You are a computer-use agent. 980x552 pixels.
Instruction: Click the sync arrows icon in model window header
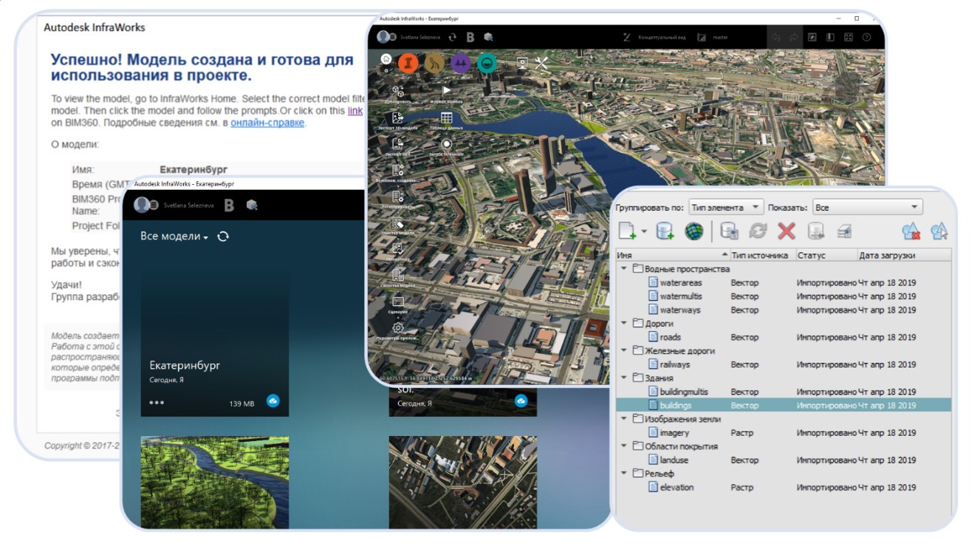[x=452, y=36]
